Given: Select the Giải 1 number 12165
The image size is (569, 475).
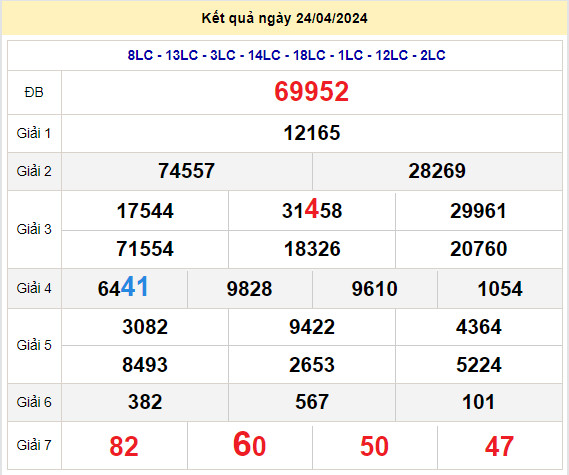Looking at the screenshot, I should 312,133.
